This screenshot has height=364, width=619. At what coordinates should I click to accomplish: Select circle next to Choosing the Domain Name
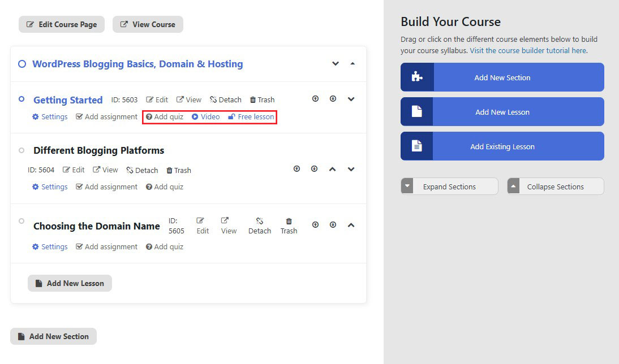[22, 221]
